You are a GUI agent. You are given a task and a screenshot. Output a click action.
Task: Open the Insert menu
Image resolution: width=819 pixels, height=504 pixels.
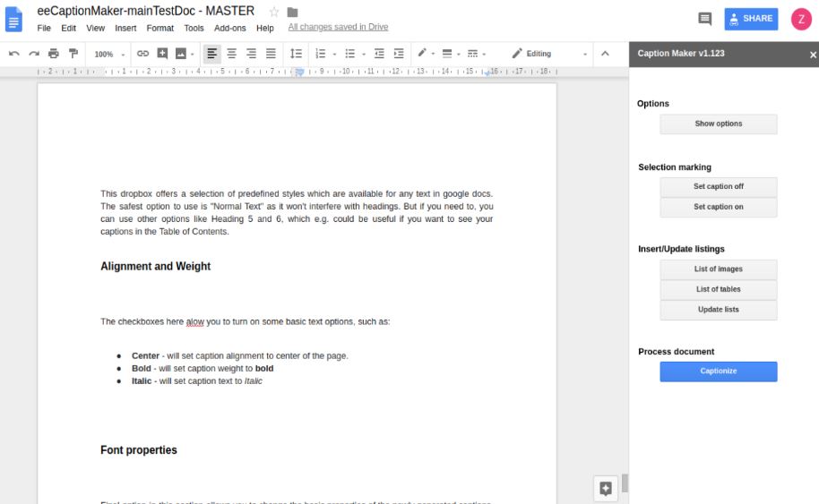125,28
